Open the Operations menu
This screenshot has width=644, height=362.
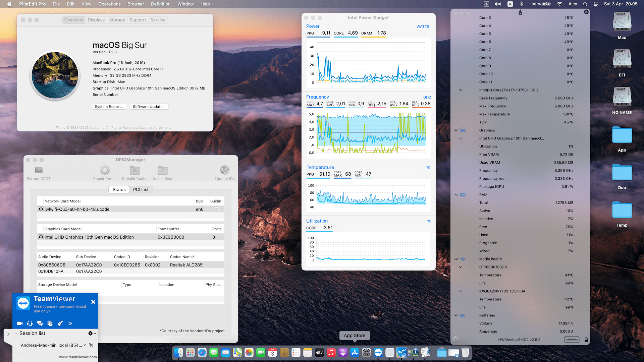109,4
